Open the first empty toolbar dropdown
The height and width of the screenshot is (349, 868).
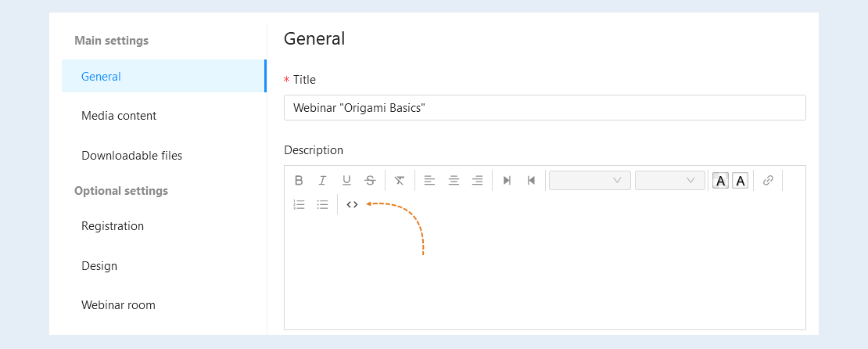point(590,180)
